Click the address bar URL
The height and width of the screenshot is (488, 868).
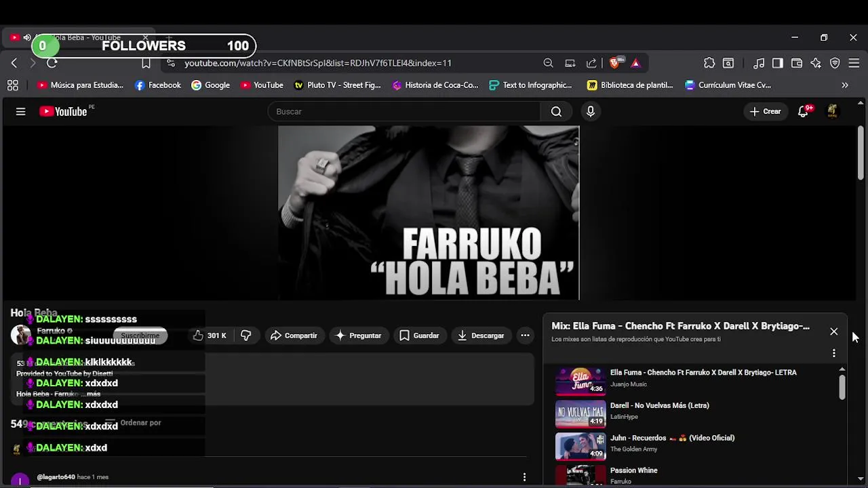[x=318, y=63]
